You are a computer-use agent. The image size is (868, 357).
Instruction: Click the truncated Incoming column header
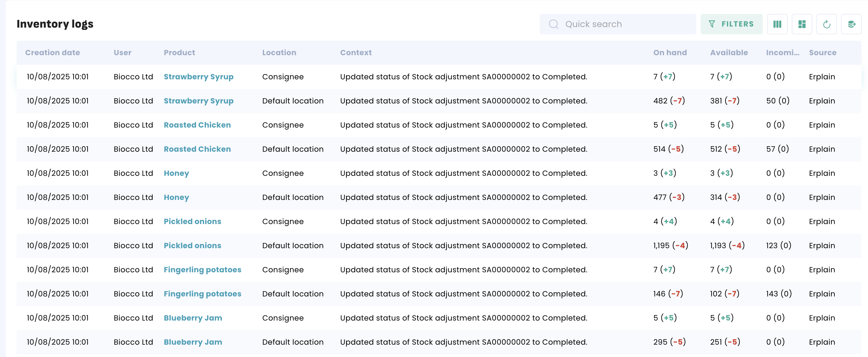coord(782,53)
